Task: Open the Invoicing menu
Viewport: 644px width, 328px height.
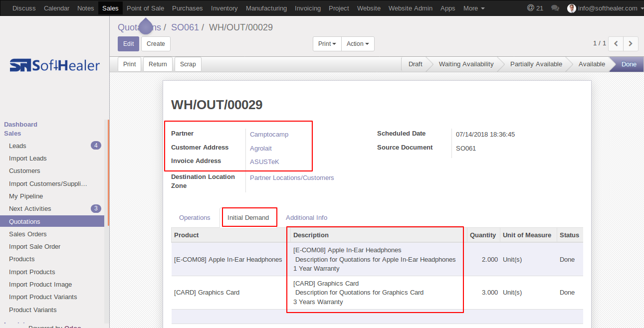Action: point(308,8)
